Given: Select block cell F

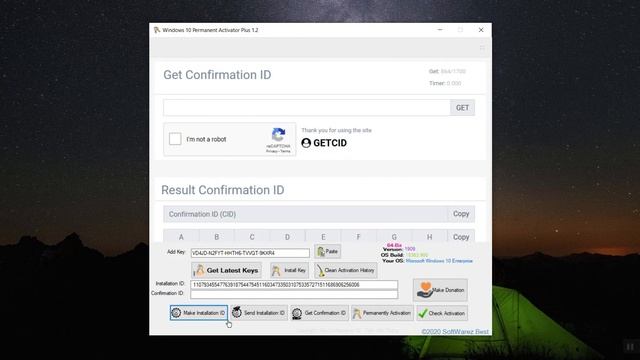Looking at the screenshot, I should pyautogui.click(x=359, y=237).
